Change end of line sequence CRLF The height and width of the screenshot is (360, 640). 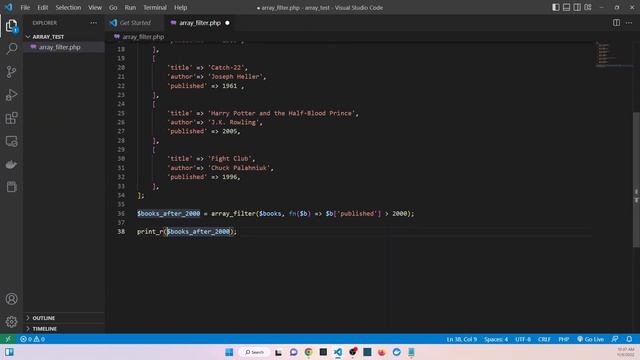tap(544, 339)
